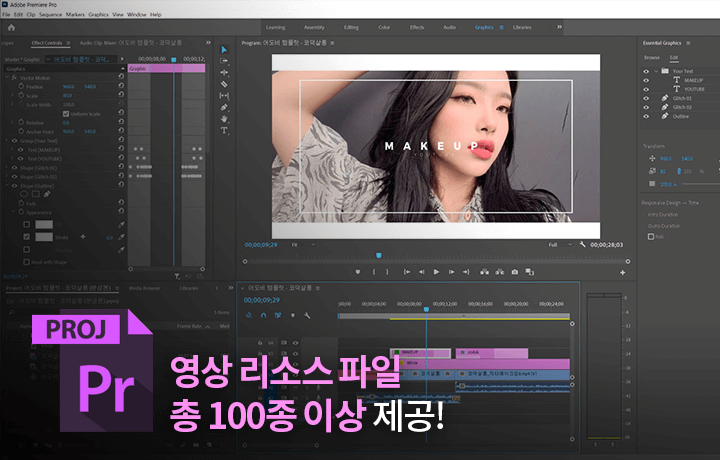Open the Sequence menu
720x460 pixels.
tap(51, 15)
